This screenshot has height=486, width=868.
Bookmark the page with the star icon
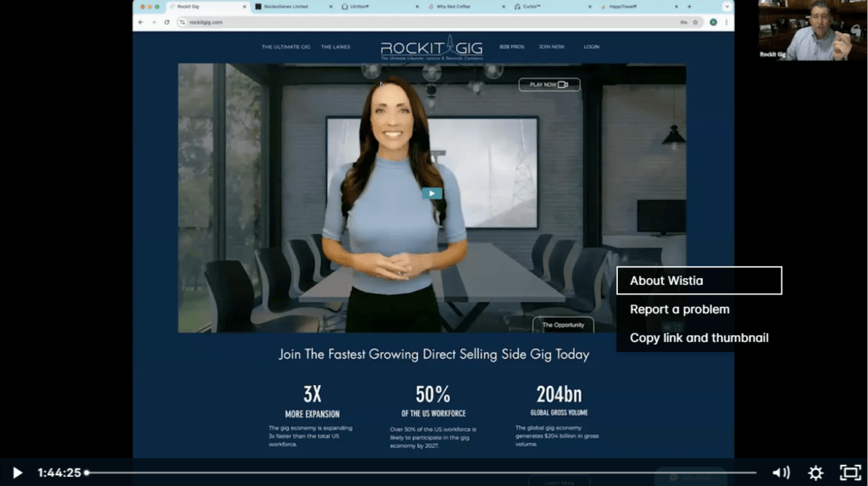click(695, 22)
